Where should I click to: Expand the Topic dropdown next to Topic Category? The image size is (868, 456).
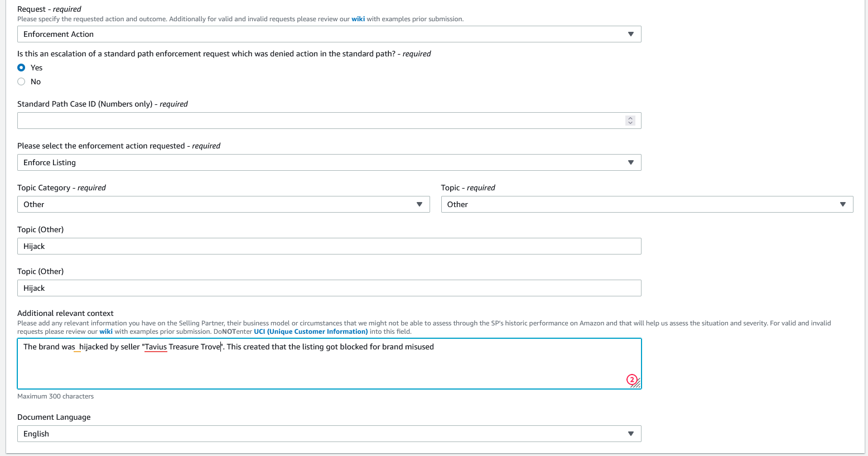[647, 204]
